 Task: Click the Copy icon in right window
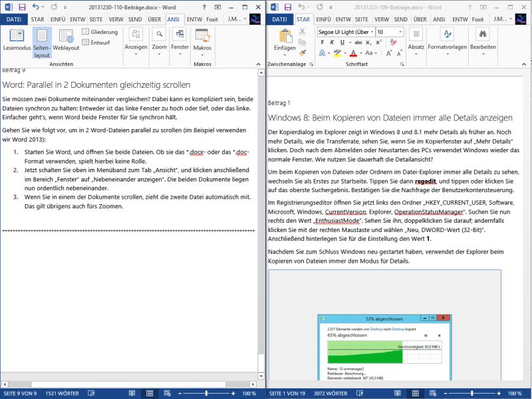pos(302,43)
